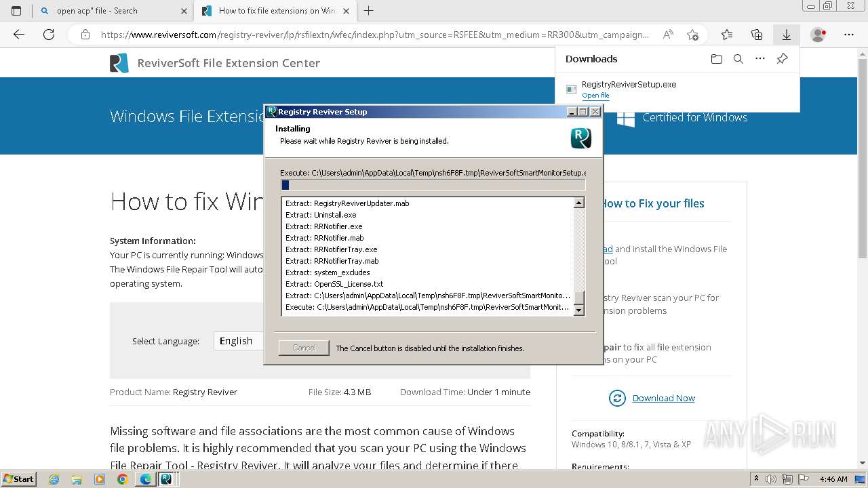This screenshot has width=868, height=488.
Task: Open a new browser tab
Action: point(368,11)
